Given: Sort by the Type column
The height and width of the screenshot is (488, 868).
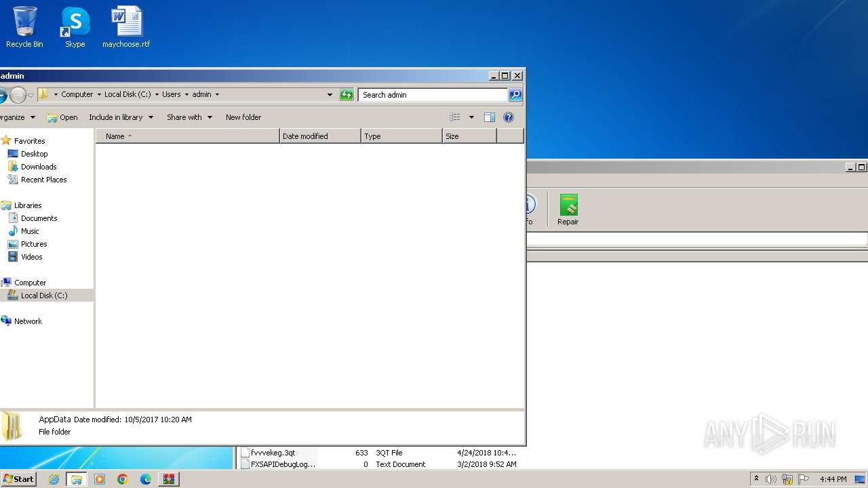Looking at the screenshot, I should 401,136.
